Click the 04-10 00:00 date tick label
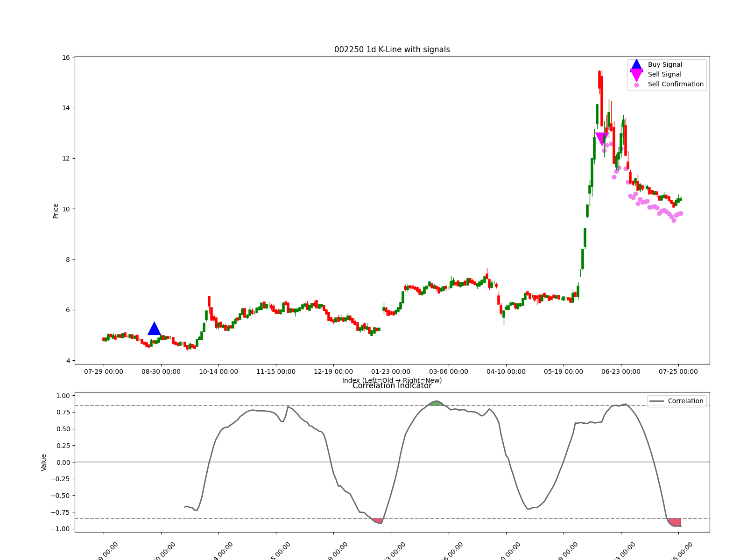Viewport: 747px width, 560px height. pyautogui.click(x=506, y=372)
